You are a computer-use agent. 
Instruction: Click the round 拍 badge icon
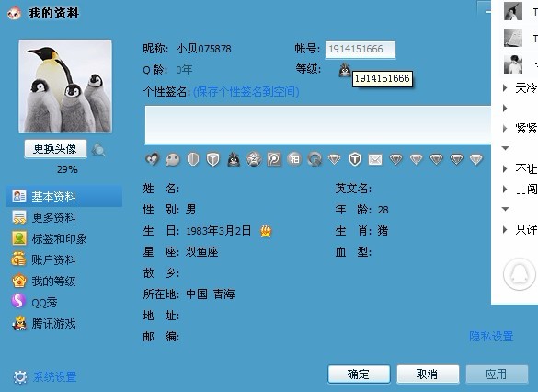[x=294, y=159]
